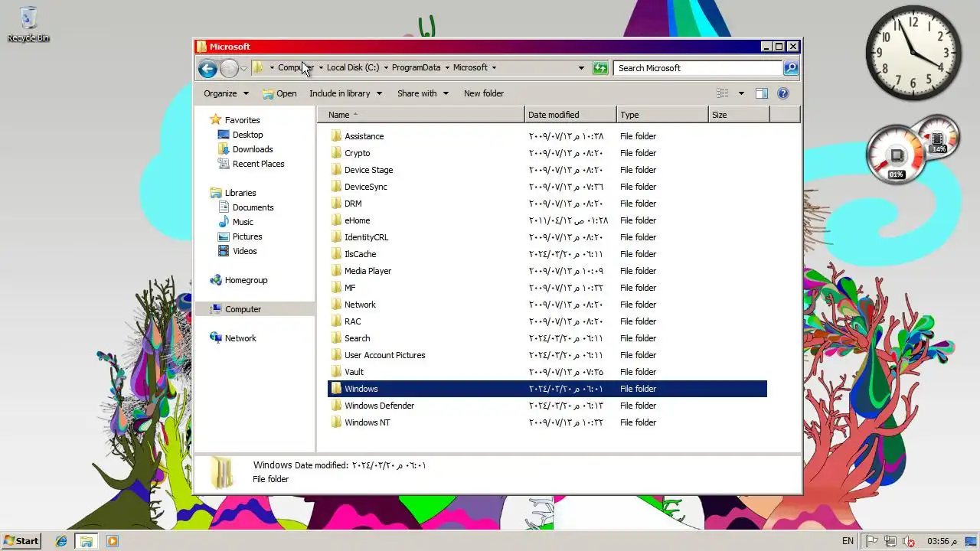This screenshot has width=980, height=551.
Task: Sort by the Size column header
Action: tap(739, 115)
